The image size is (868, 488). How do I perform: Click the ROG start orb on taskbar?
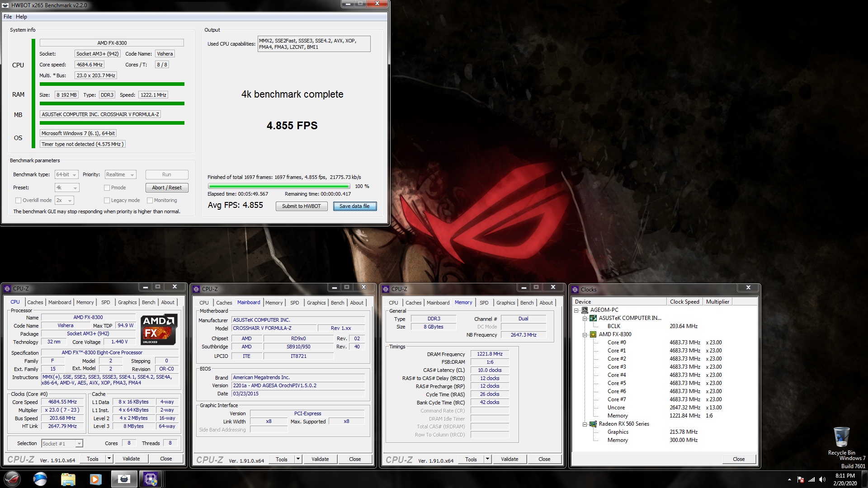[x=12, y=479]
